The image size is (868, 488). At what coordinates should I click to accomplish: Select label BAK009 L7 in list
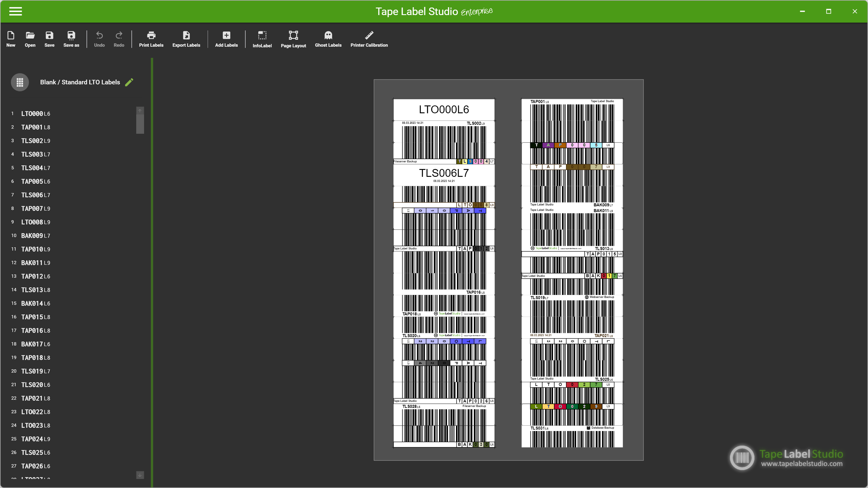tap(35, 236)
